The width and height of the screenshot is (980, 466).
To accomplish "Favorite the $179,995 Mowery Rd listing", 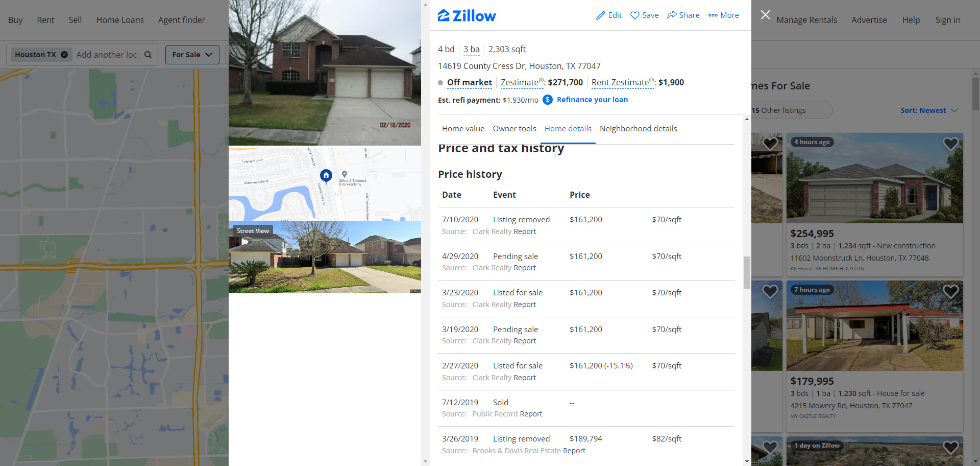I will coord(950,291).
